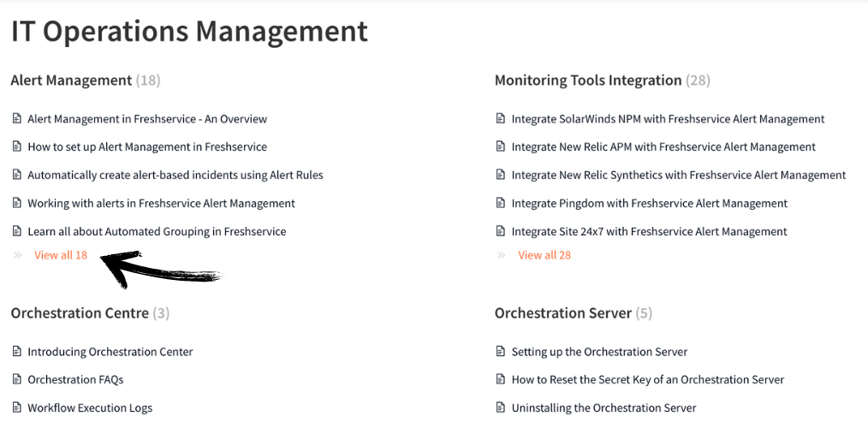Click document icon beside Setting up Orchestration Server
868x428 pixels.
(501, 351)
